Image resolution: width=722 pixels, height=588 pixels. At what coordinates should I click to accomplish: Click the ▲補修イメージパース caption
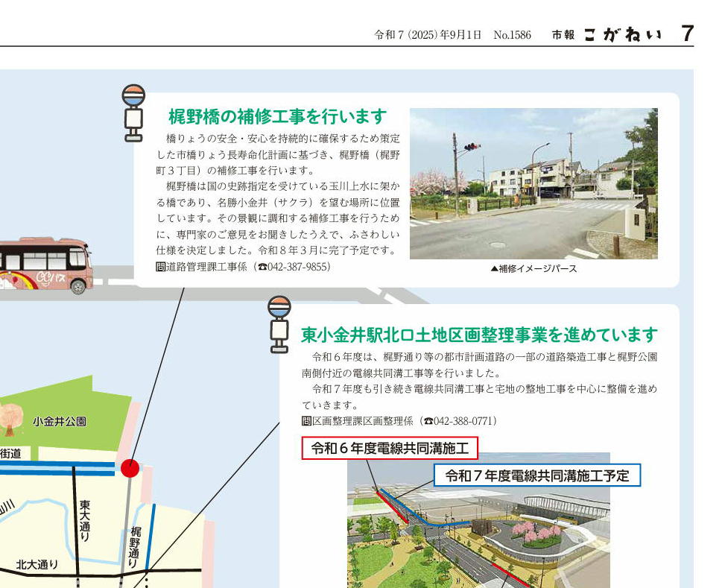coord(533,269)
